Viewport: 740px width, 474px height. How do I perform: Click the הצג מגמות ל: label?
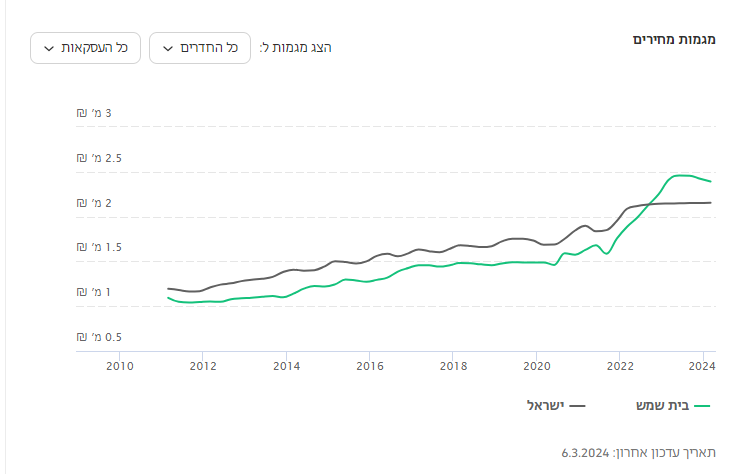295,48
